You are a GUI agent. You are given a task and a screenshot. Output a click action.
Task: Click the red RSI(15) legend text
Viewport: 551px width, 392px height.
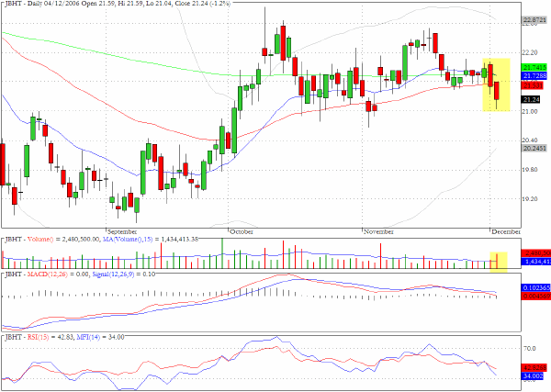pyautogui.click(x=38, y=337)
